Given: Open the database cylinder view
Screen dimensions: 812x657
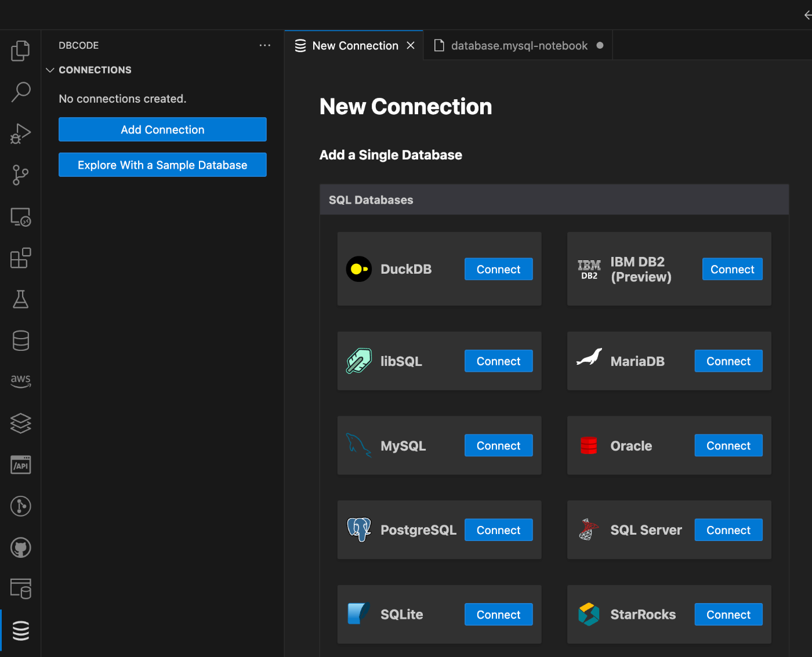Looking at the screenshot, I should point(20,340).
